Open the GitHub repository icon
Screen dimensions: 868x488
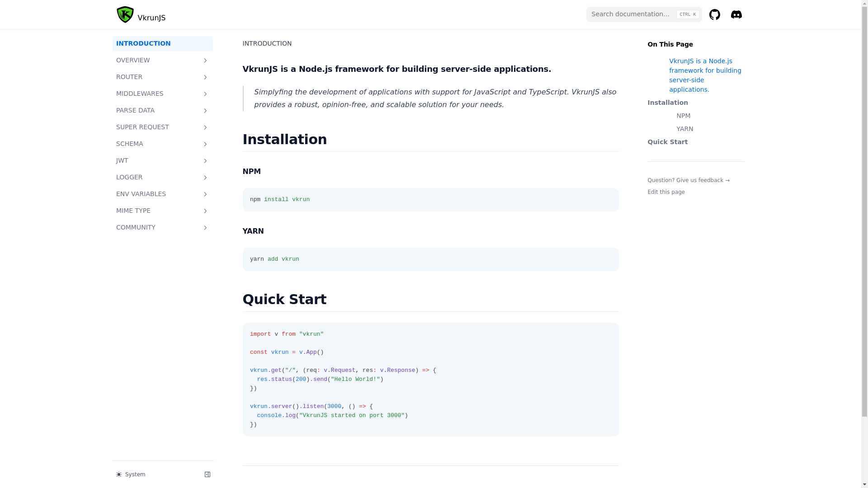pyautogui.click(x=714, y=14)
